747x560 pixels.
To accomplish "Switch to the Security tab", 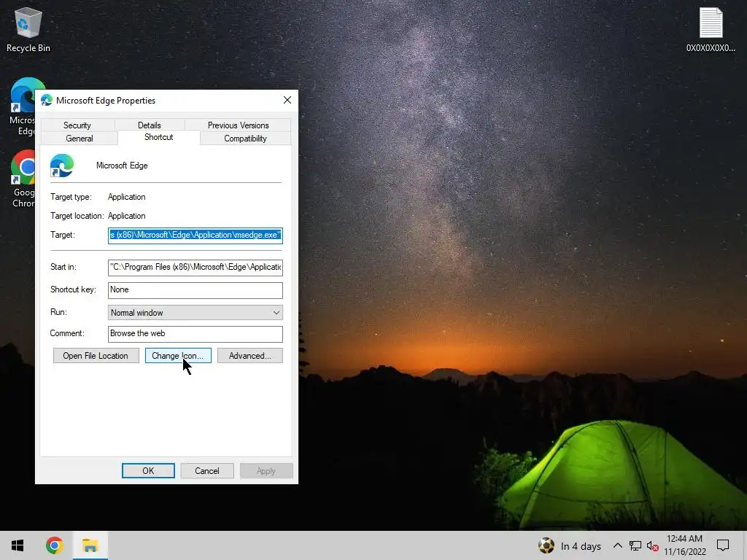I will tap(77, 125).
